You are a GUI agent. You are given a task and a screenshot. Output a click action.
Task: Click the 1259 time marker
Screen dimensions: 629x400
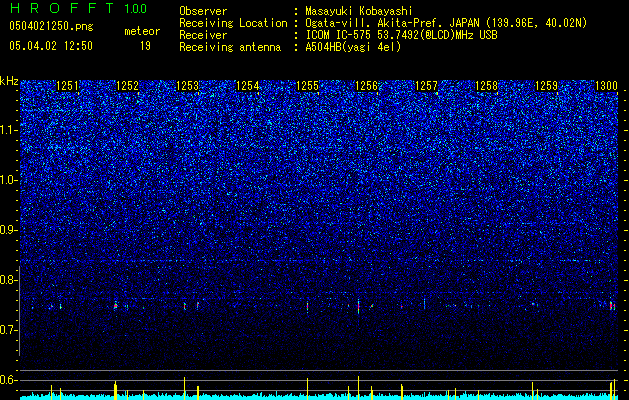point(546,86)
